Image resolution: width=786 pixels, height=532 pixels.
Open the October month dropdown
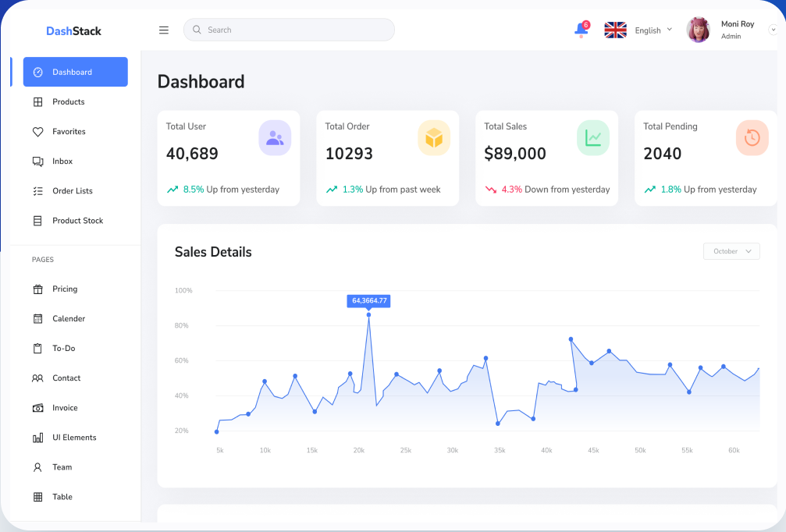click(x=731, y=251)
